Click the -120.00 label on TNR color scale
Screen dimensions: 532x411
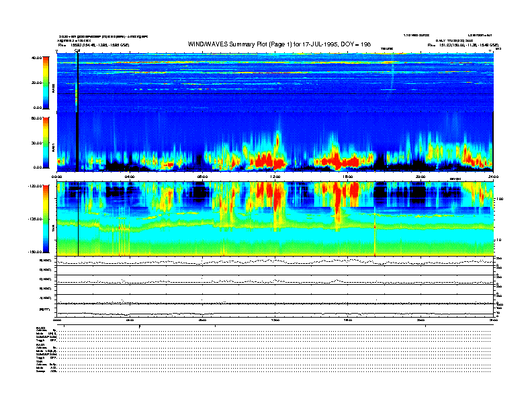pos(35,186)
